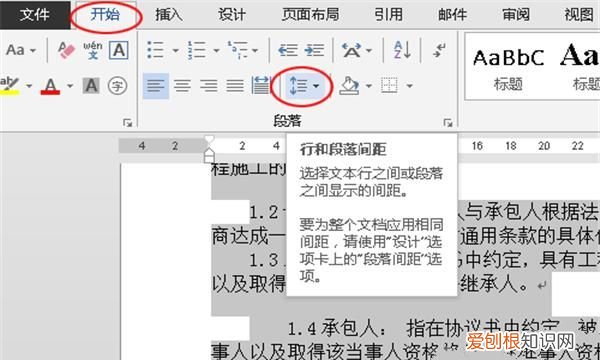Click the Increase Indent icon
This screenshot has width=600, height=360.
point(315,50)
